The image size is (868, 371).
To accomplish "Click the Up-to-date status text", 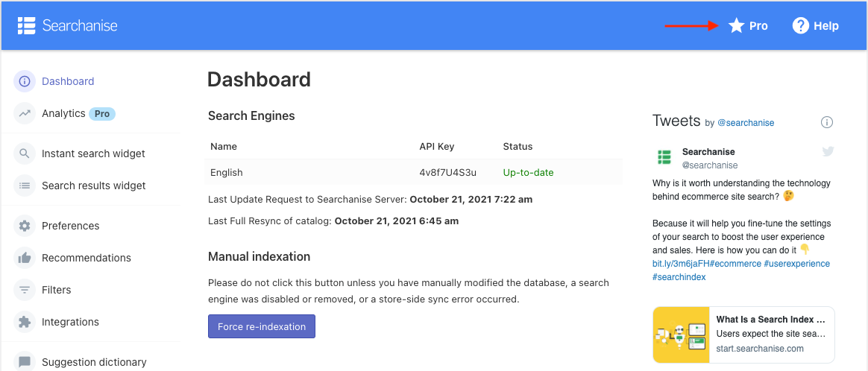I will 528,173.
